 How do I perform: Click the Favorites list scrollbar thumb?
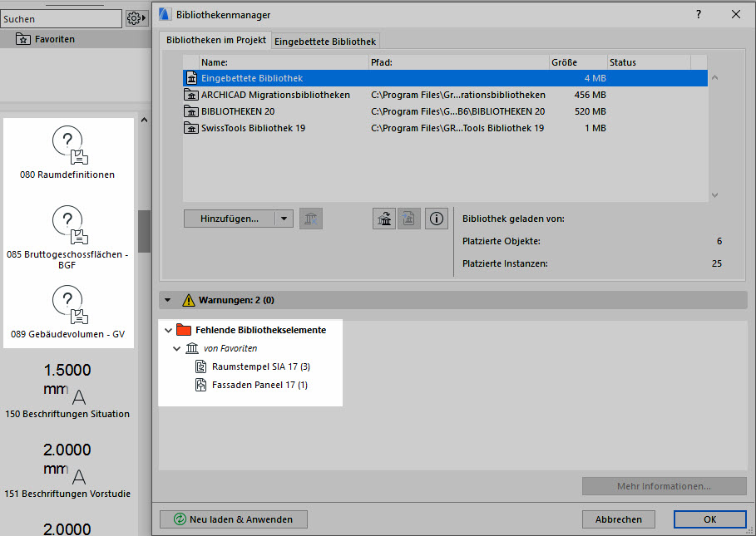144,231
